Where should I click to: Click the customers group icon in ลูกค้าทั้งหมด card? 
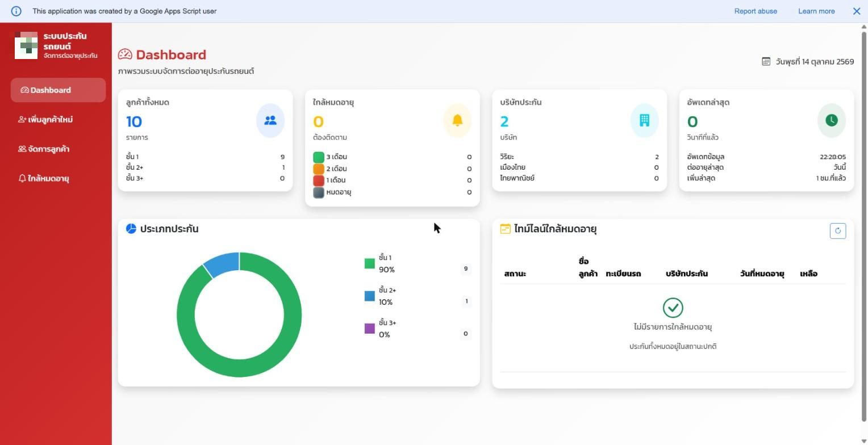(270, 120)
